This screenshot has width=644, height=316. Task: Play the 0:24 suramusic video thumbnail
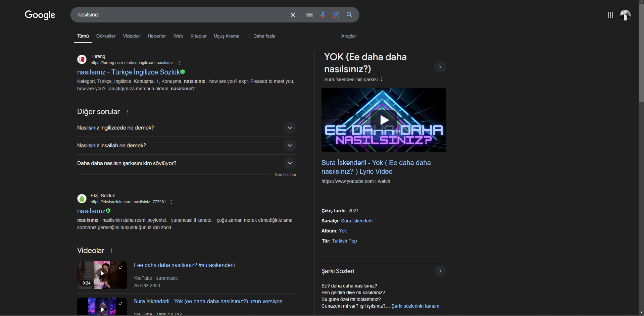coord(102,275)
